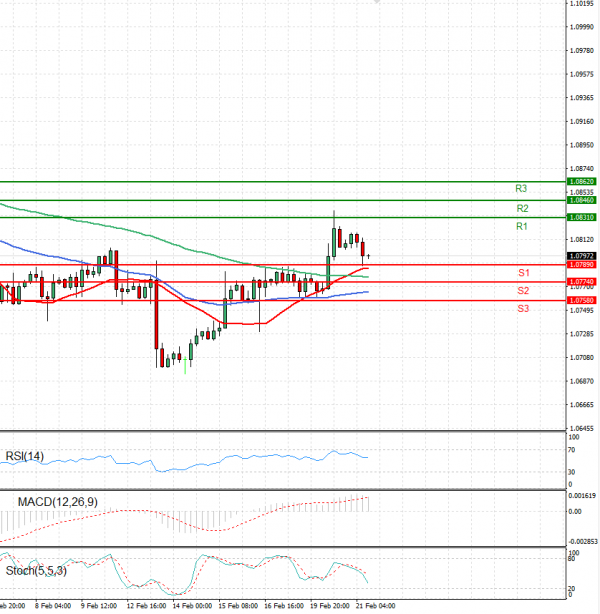
Task: Select the green 1.08460 price tag
Action: pyautogui.click(x=582, y=200)
